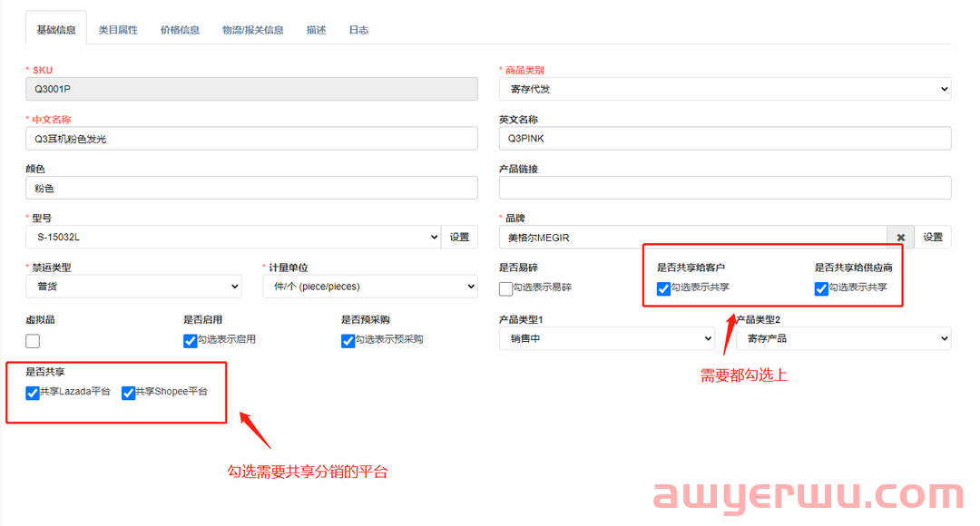Expand the 计量单位 unit dropdown
Screen dimensions: 980x526
tap(369, 287)
